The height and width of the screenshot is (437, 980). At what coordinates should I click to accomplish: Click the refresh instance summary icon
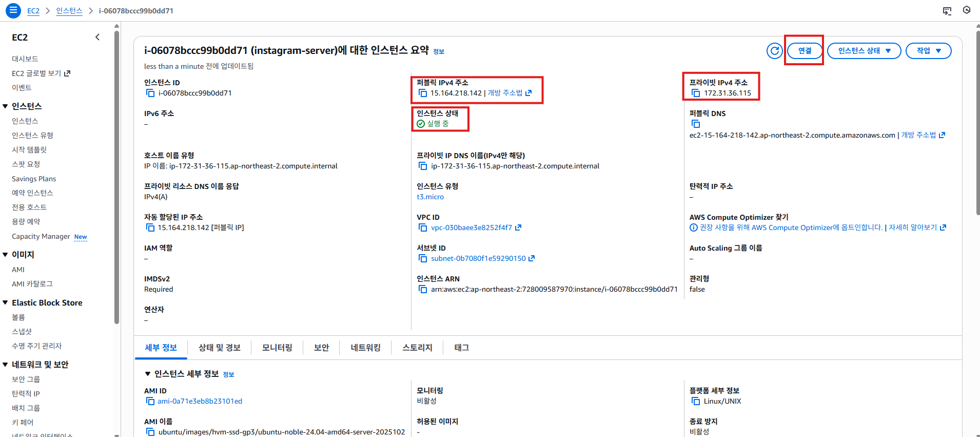(774, 51)
